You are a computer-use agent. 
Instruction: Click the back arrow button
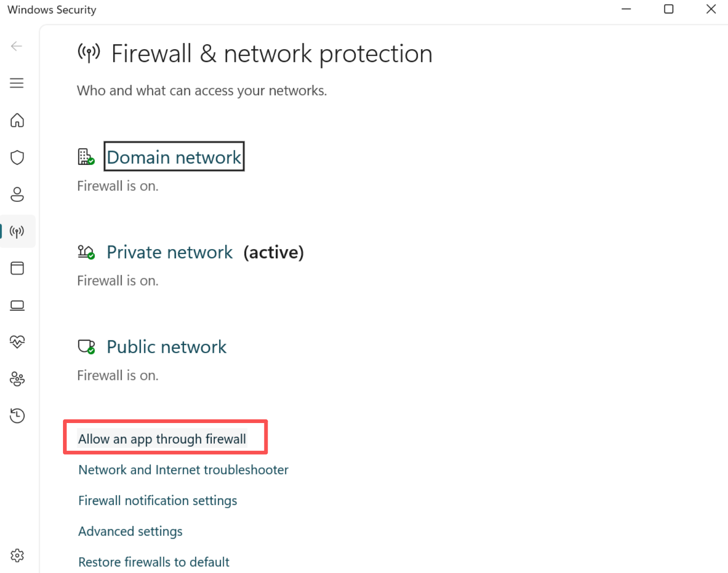pyautogui.click(x=17, y=46)
